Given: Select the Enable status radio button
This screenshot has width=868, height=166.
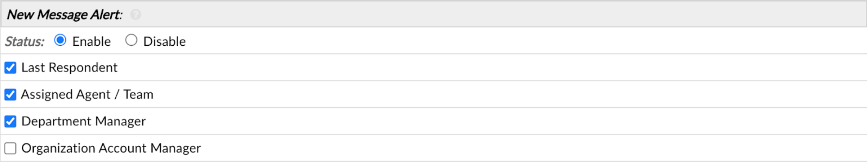Looking at the screenshot, I should [x=60, y=40].
